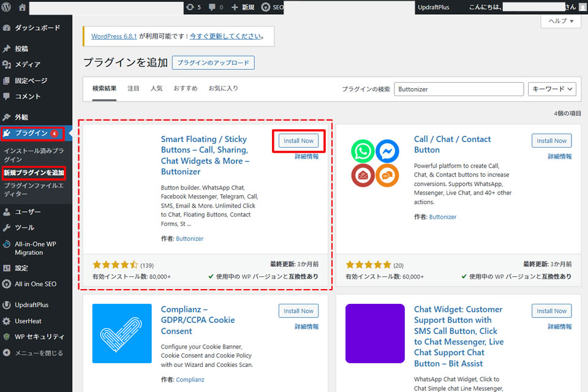Open the updates icon showing 5 pending updates
Image resolution: width=588 pixels, height=392 pixels.
pyautogui.click(x=190, y=8)
